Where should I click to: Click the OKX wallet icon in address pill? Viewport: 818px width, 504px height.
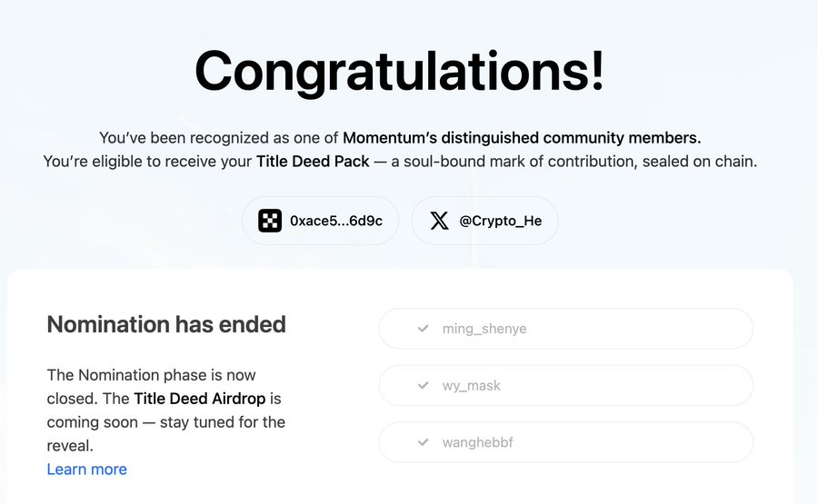pos(270,221)
